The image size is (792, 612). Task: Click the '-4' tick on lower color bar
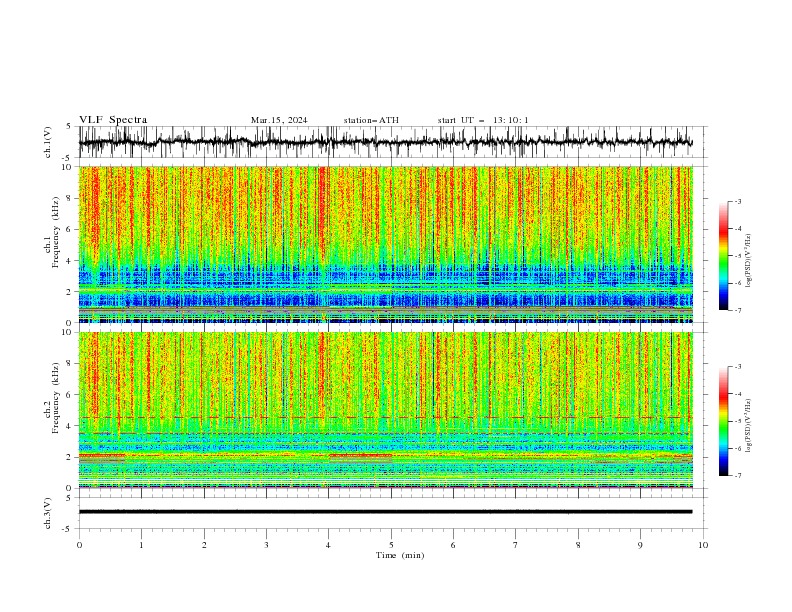click(737, 394)
